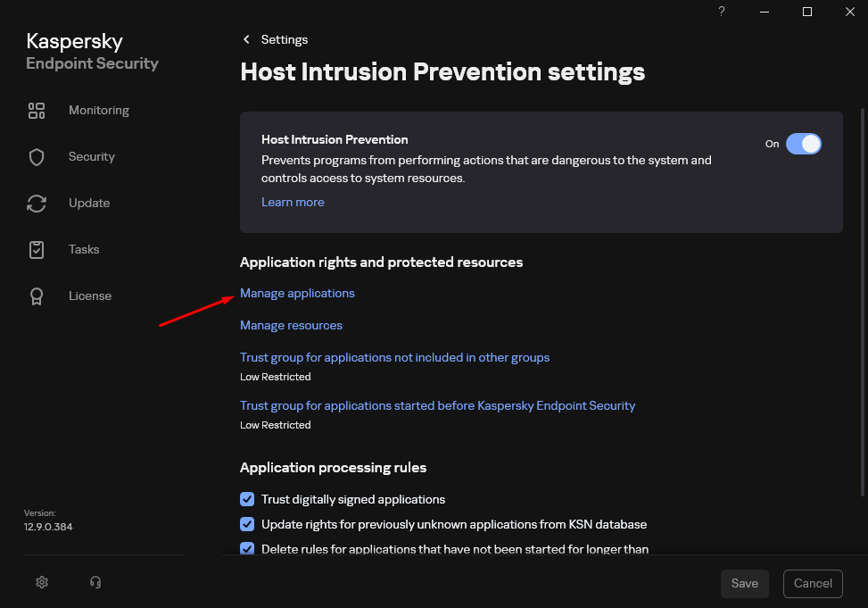Uncheck Update rights from KSN database
This screenshot has height=608, width=868.
point(247,524)
